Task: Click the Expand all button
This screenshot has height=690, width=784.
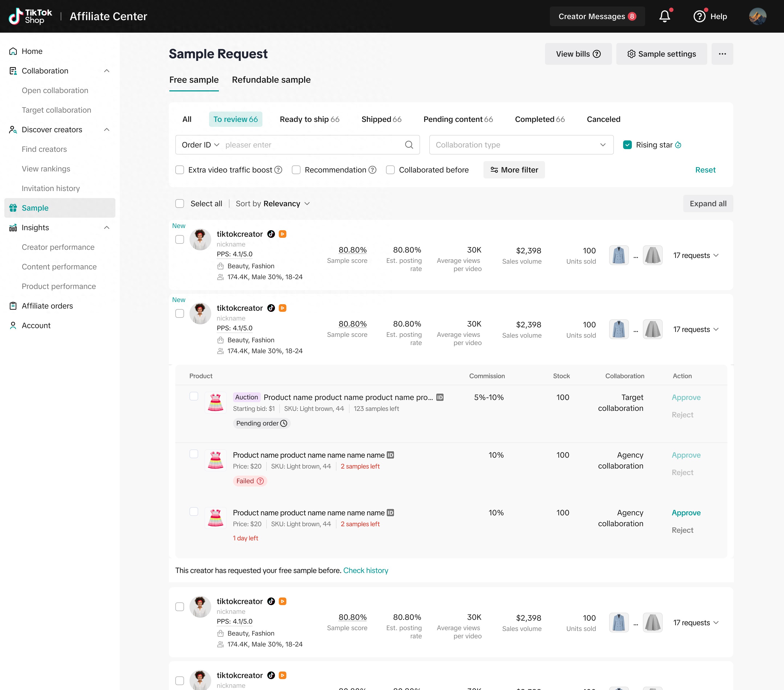Action: tap(708, 204)
